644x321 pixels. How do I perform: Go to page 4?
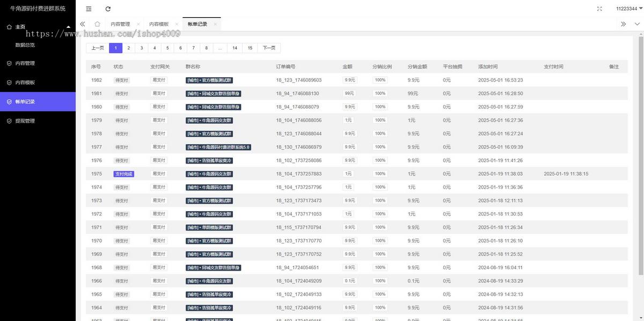coord(155,48)
